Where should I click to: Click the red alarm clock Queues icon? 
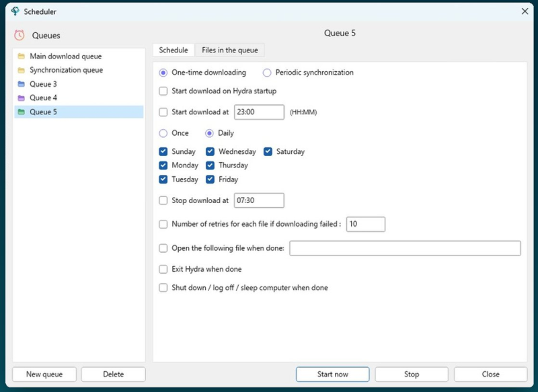(x=20, y=36)
